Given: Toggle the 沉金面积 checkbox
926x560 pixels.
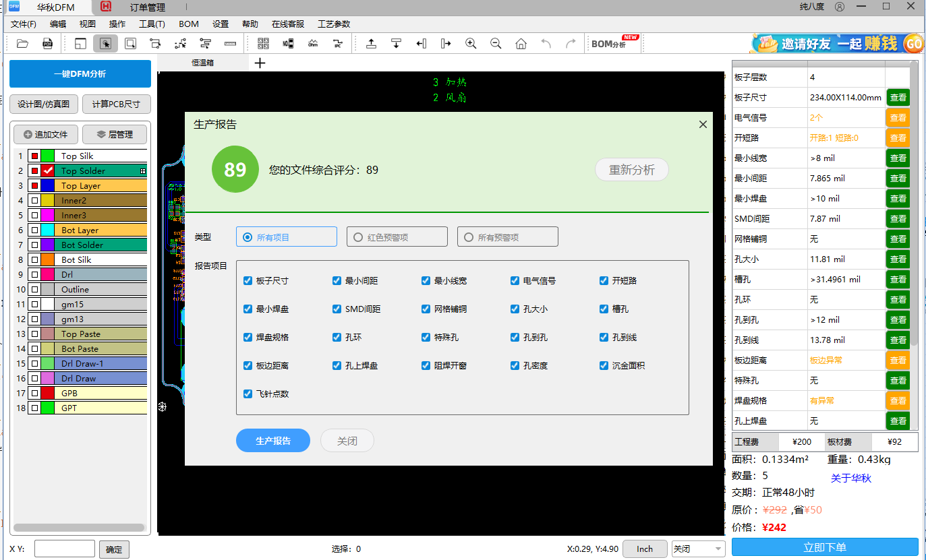Looking at the screenshot, I should (604, 365).
